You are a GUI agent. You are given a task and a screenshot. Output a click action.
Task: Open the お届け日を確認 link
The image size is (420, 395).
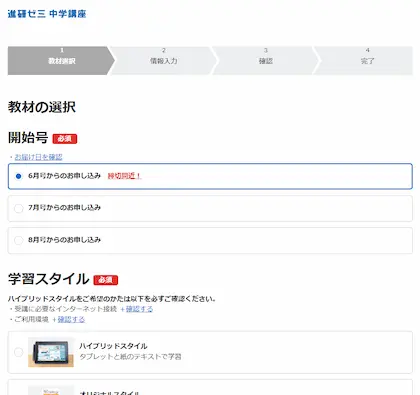(38, 157)
